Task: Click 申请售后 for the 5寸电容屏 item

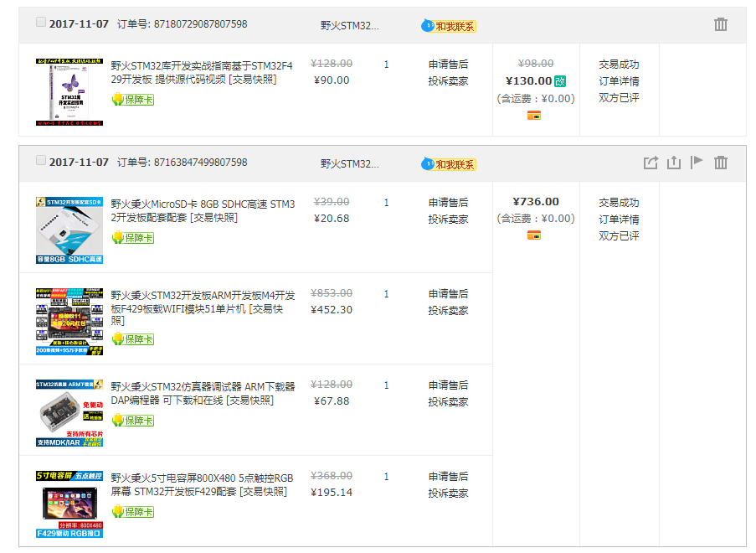Action: click(x=448, y=477)
